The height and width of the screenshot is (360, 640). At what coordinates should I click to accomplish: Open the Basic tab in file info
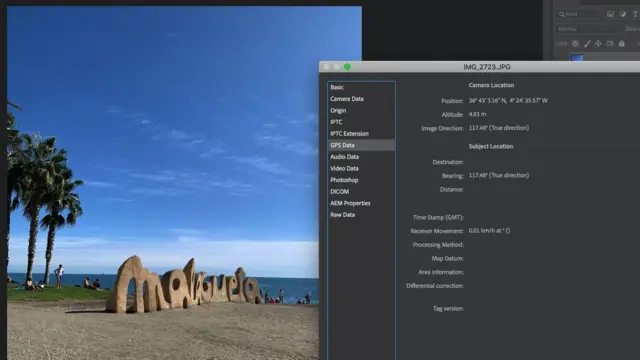tap(361, 87)
